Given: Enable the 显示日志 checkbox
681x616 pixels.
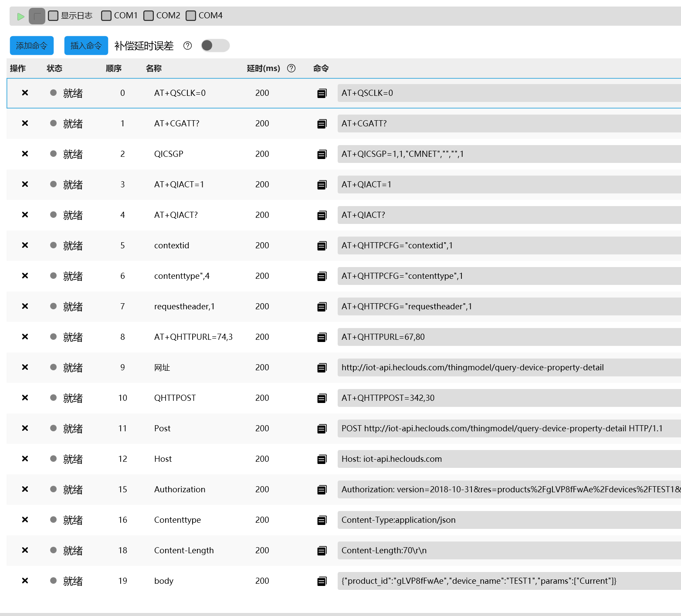Looking at the screenshot, I should click(x=53, y=16).
